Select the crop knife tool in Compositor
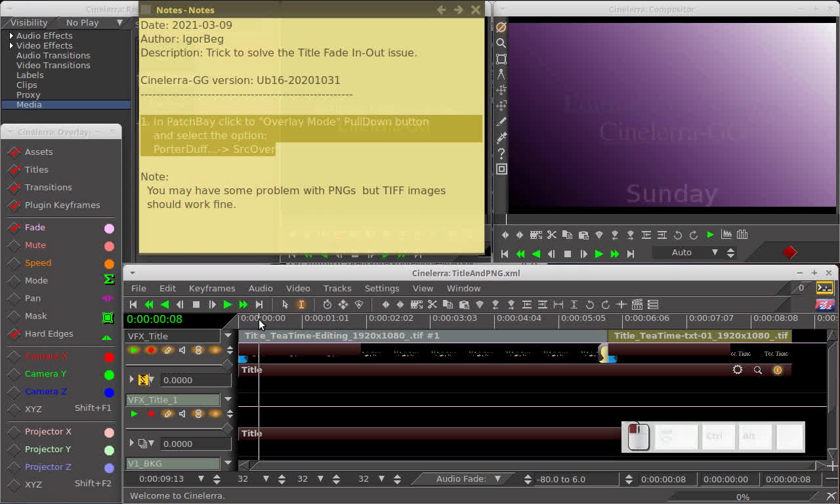Viewport: 840px width, 504px height. pyautogui.click(x=501, y=121)
